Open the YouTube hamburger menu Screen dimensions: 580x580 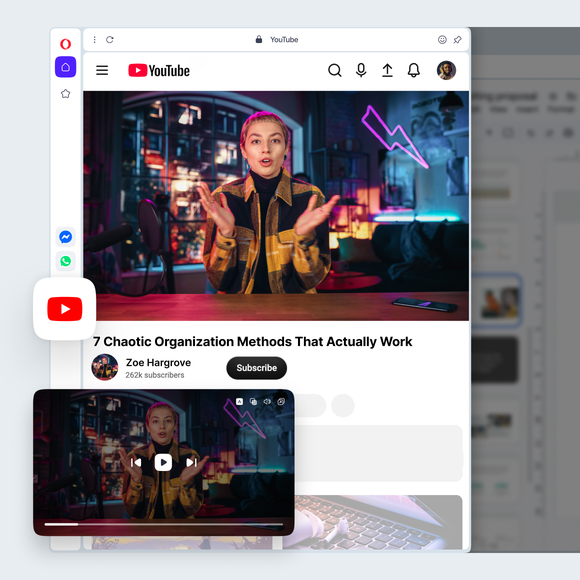click(x=102, y=70)
